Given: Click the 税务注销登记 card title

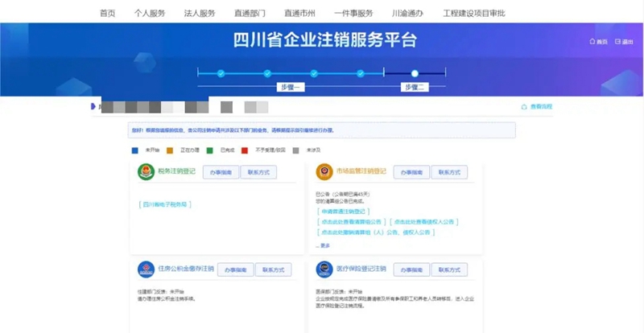Looking at the screenshot, I should coord(177,171).
